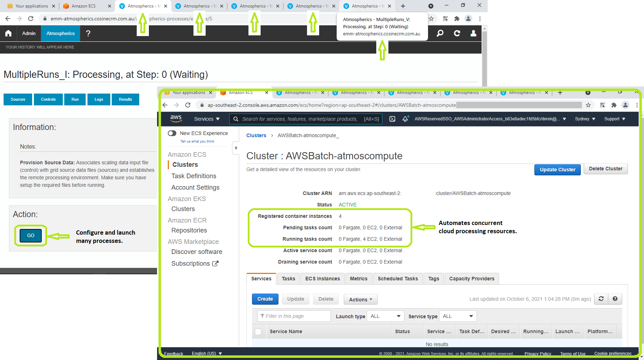Open the user account icon in the Atmospherics navbar
The width and height of the screenshot is (644, 360).
[x=473, y=33]
